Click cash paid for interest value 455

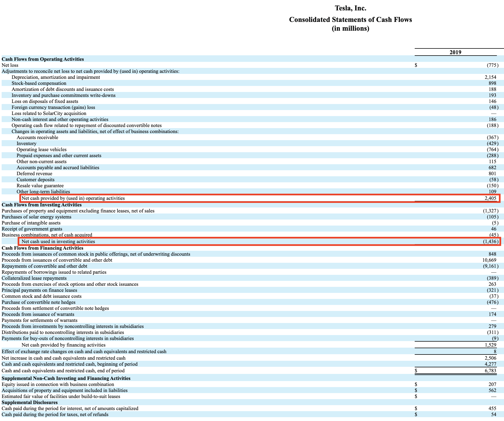point(492,408)
